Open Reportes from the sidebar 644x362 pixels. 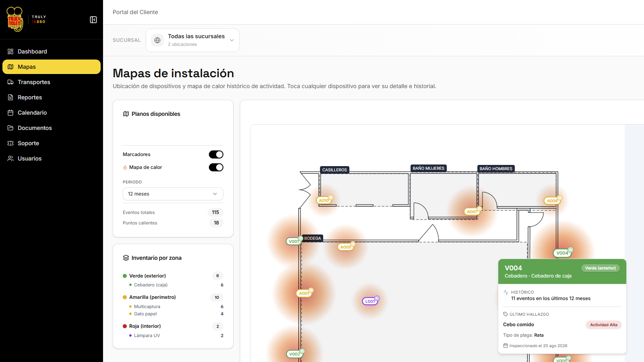[52, 97]
